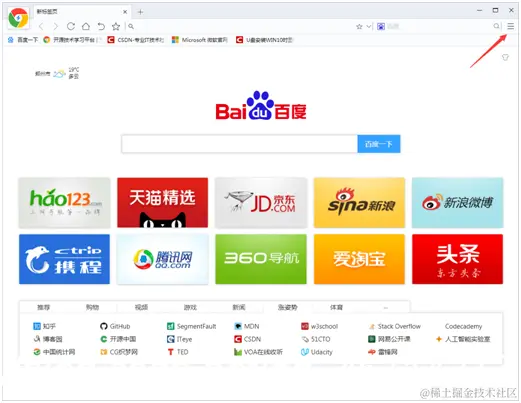Open the CSDN-专业IT技术 bookmark
521x403 pixels.
tap(136, 40)
